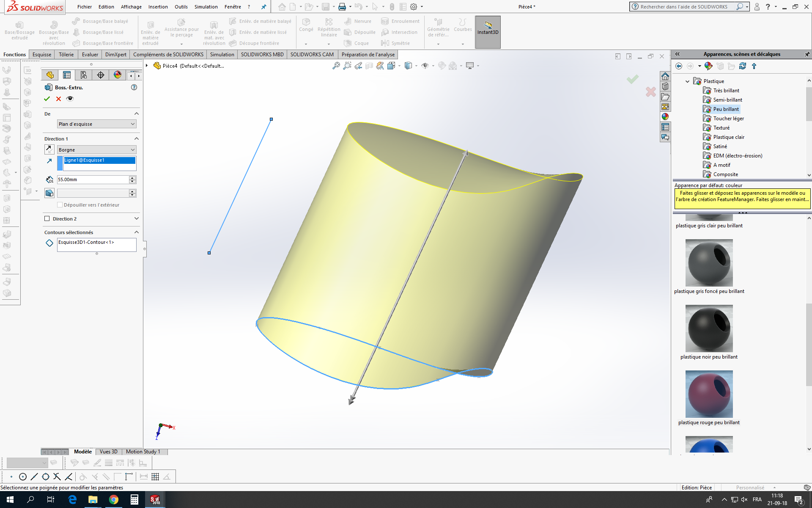812x508 pixels.
Task: Open the Simulation menu
Action: click(x=206, y=7)
